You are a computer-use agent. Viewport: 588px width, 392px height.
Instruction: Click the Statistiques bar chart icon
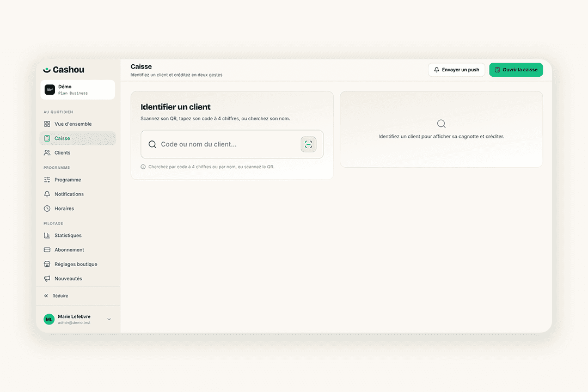pyautogui.click(x=47, y=236)
